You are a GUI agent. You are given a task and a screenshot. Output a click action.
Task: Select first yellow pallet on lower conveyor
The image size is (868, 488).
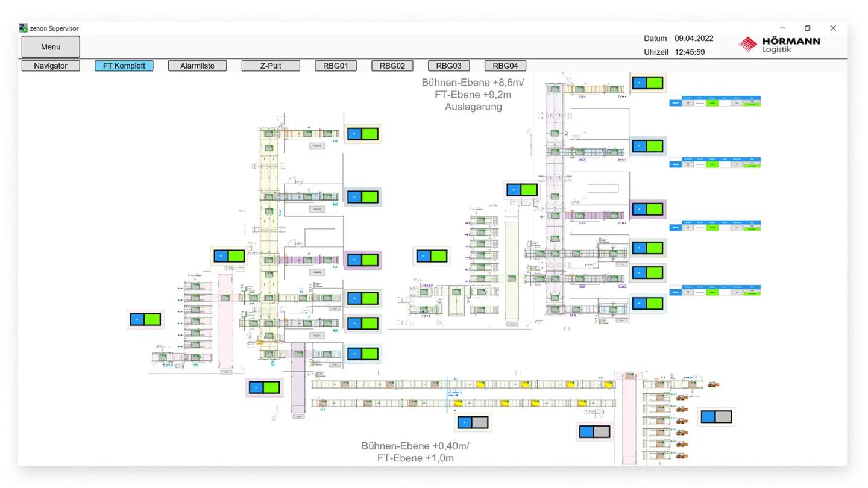click(458, 403)
